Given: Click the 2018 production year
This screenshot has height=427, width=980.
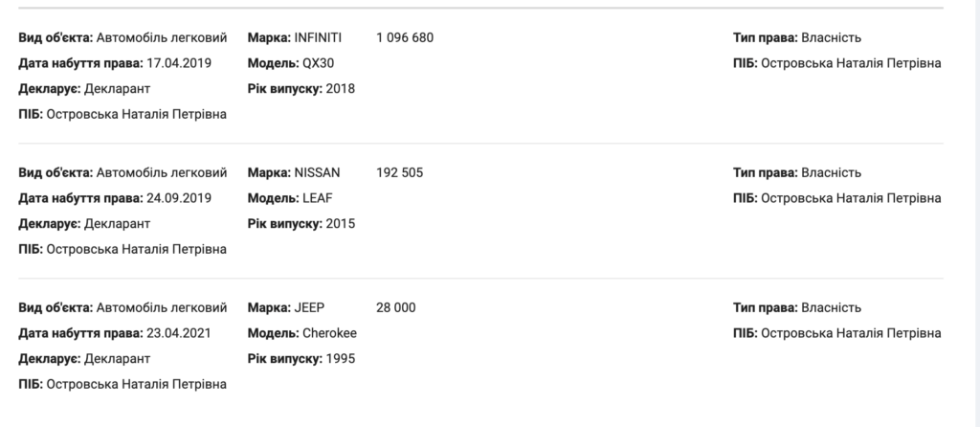Looking at the screenshot, I should tap(340, 89).
